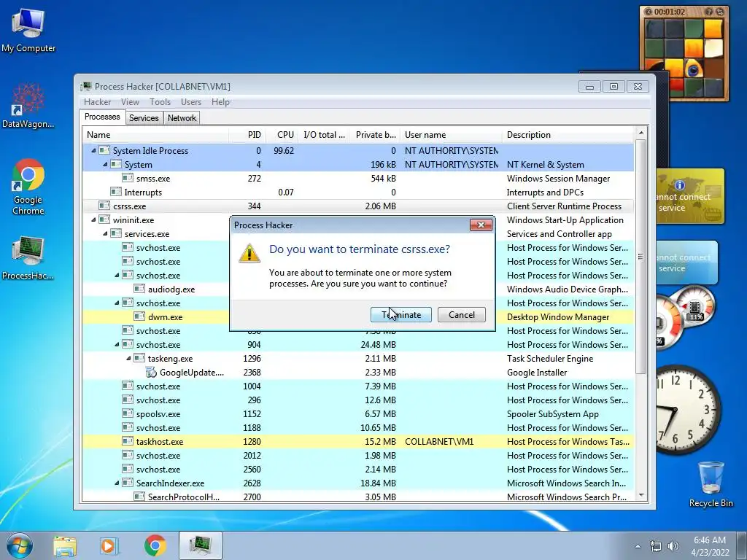Open ProcessHacker desktop shortcut
This screenshot has width=747, height=560.
click(28, 257)
